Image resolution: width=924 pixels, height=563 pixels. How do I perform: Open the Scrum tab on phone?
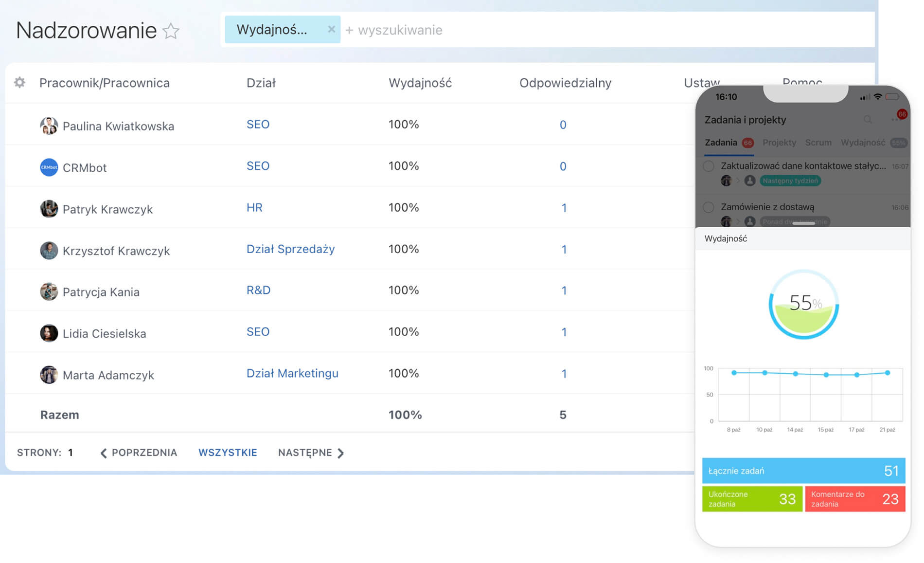tap(818, 143)
